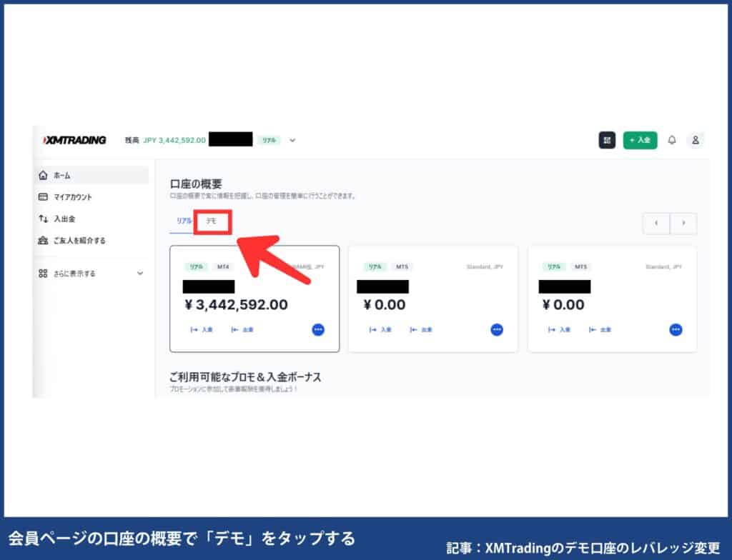This screenshot has width=732, height=560.
Task: Click the ご利用可能なプロモ＆入金ボーナス heading
Action: 245,377
